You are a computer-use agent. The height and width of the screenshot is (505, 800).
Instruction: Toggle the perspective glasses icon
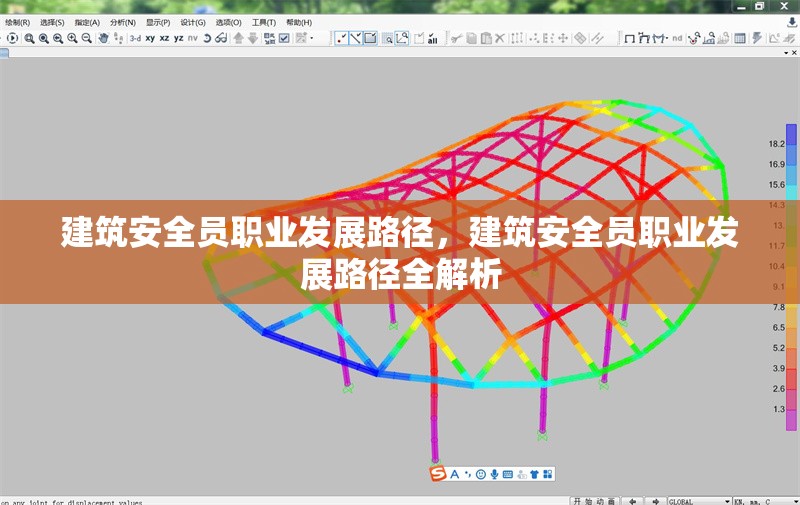point(221,38)
